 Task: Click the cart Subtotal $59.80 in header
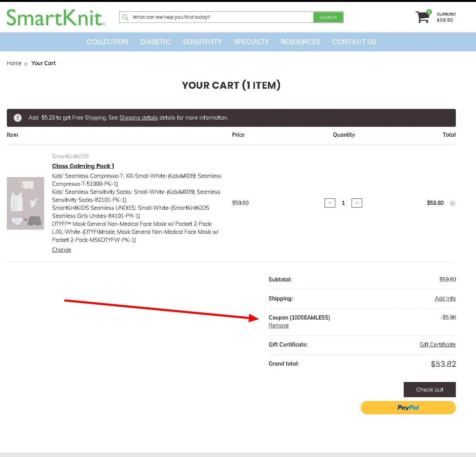[x=446, y=17]
